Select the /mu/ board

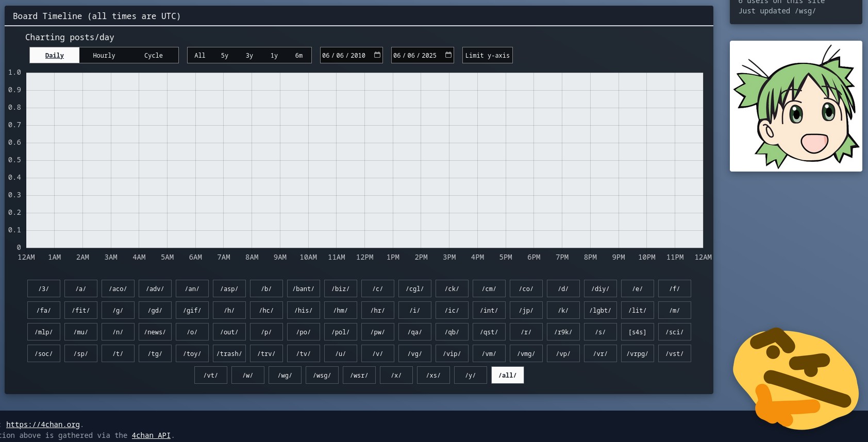[81, 332]
